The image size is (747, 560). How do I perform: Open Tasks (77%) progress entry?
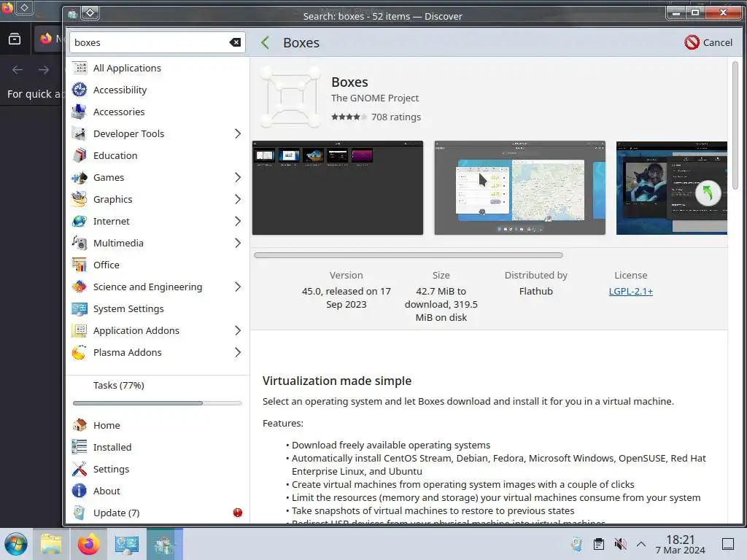(158, 385)
